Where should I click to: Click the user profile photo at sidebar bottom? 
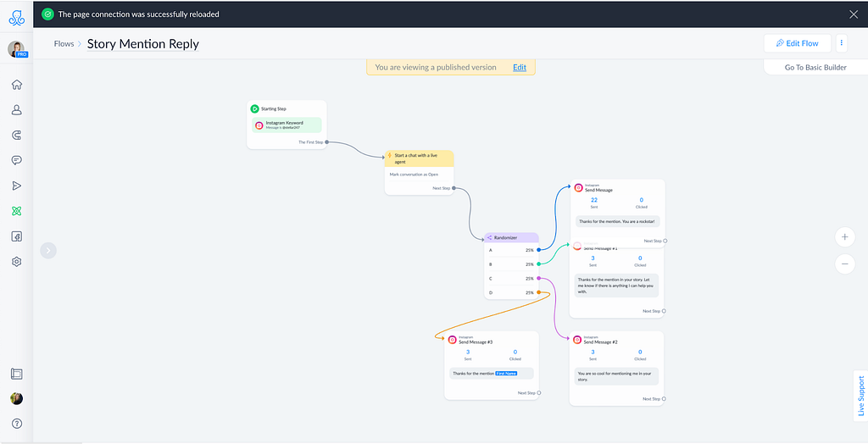(x=17, y=398)
